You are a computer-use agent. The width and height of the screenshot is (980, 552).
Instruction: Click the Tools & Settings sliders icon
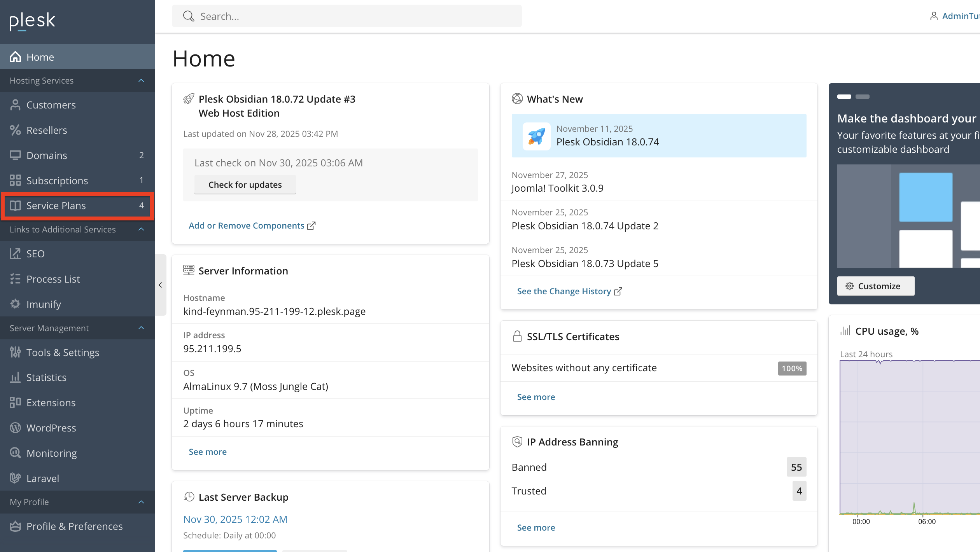point(15,352)
